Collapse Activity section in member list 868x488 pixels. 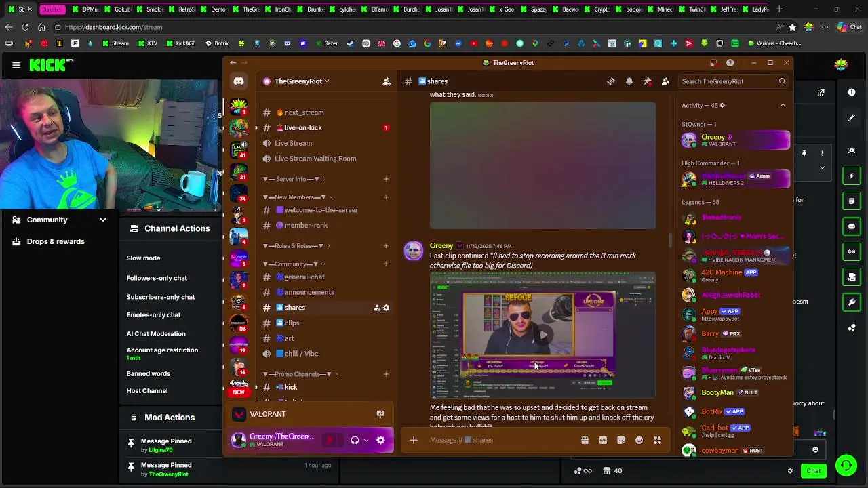coord(783,106)
